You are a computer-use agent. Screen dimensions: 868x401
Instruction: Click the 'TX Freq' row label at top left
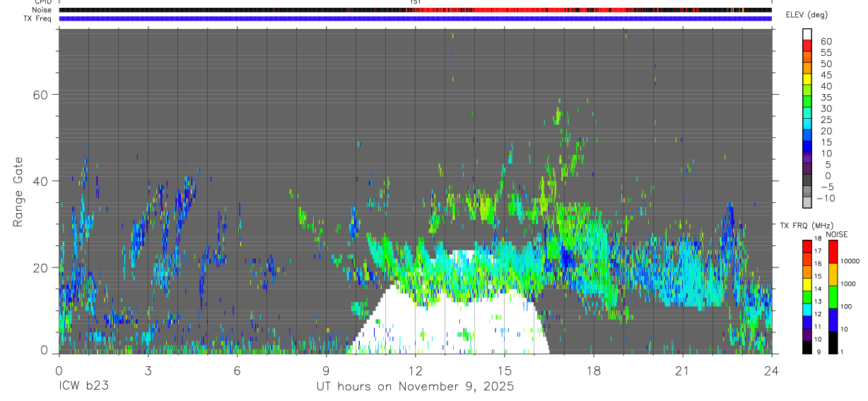39,18
